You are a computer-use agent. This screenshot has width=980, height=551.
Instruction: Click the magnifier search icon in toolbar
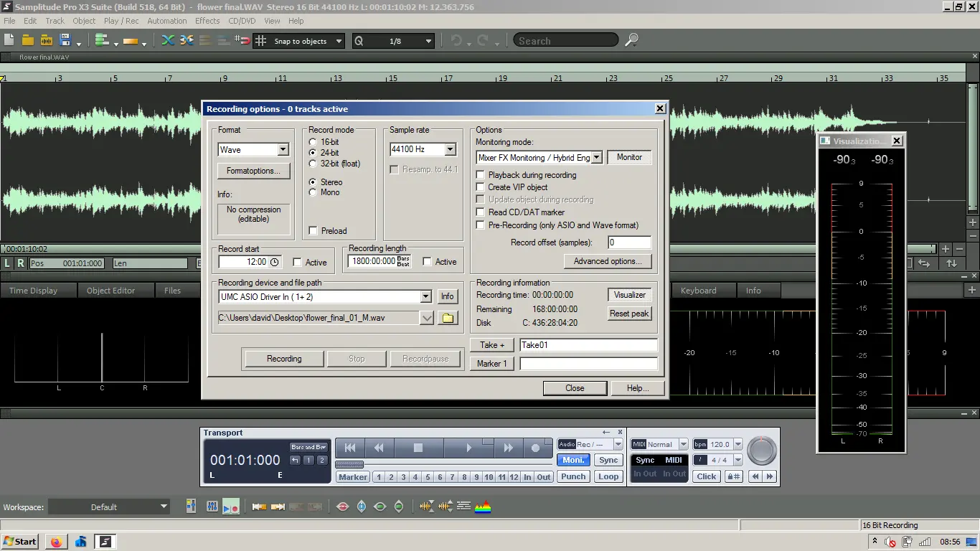pos(631,41)
